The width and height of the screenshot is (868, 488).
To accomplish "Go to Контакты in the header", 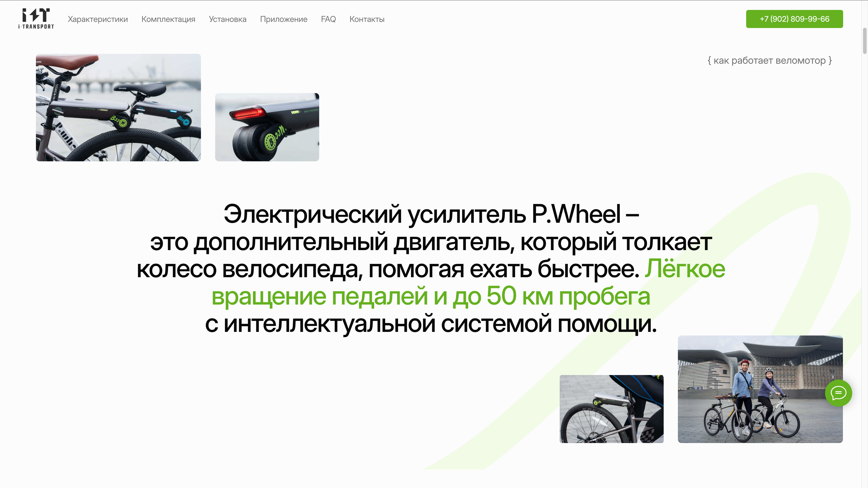I will coord(367,19).
